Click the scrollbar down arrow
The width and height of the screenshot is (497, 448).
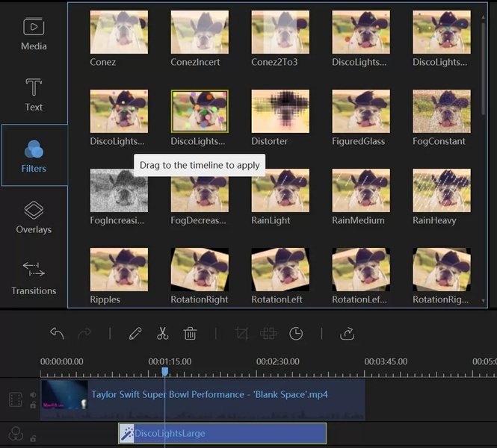coord(483,300)
